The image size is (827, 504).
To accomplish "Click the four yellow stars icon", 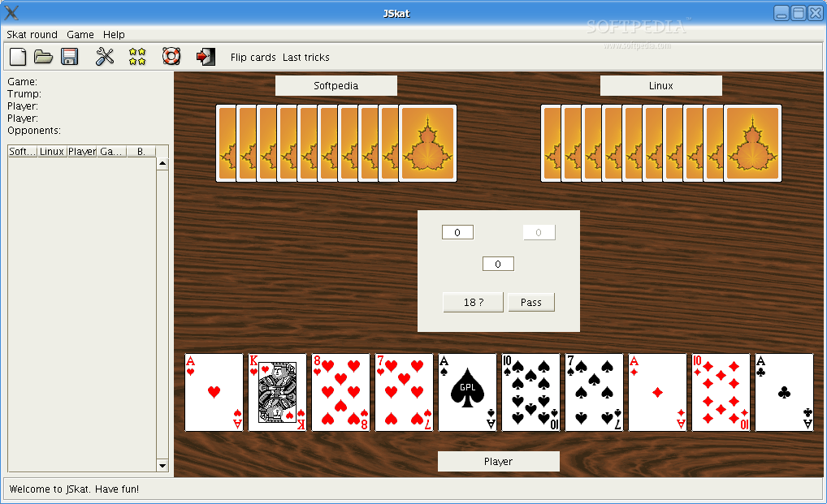I will [137, 56].
